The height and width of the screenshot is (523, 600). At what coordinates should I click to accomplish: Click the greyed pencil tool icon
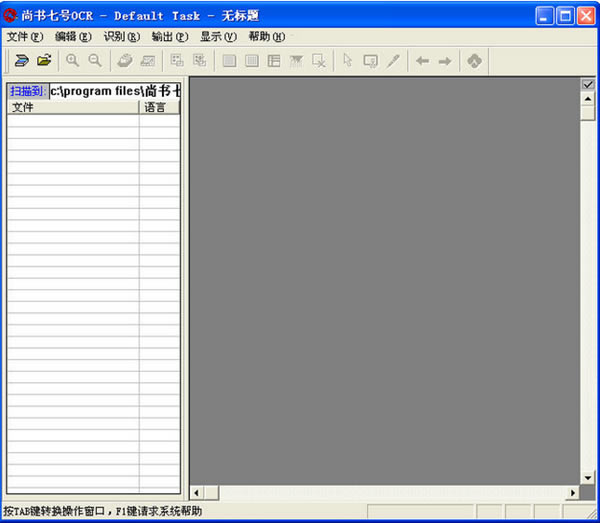coord(393,60)
